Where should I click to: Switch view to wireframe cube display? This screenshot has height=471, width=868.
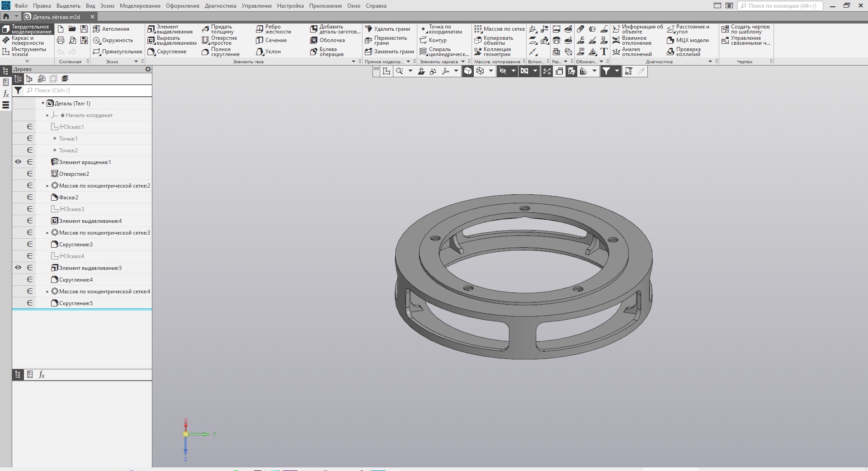pyautogui.click(x=480, y=71)
